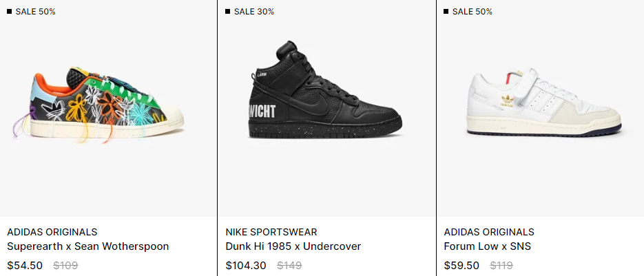Select the NIKE SPORTSWEAR brand label

(271, 232)
